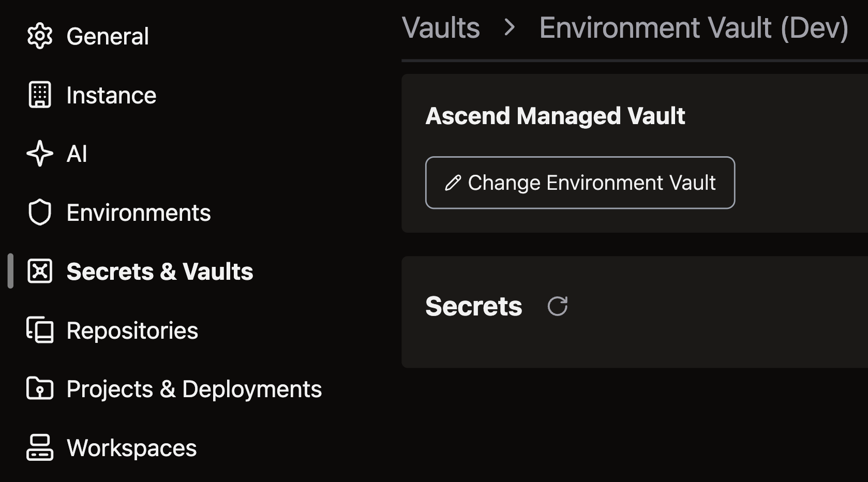Screen dimensions: 868x482
Task: Go to the Environments label
Action: (x=139, y=213)
